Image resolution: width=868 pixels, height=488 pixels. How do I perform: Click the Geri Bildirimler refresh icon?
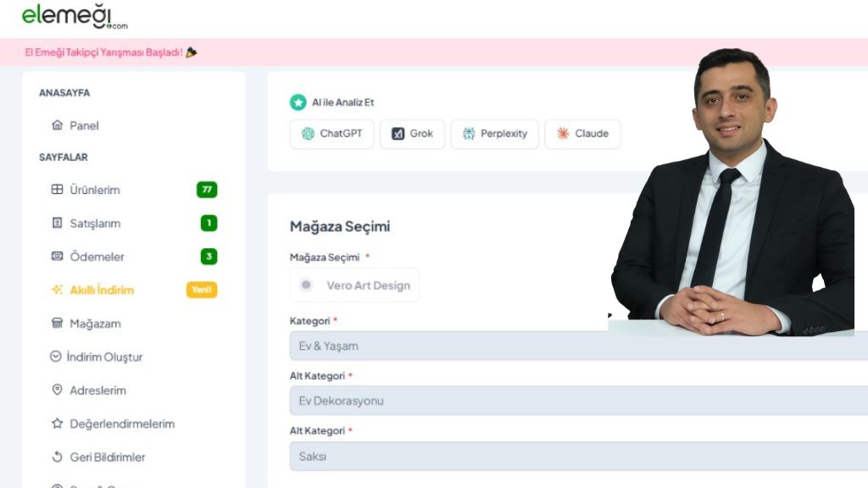(57, 457)
